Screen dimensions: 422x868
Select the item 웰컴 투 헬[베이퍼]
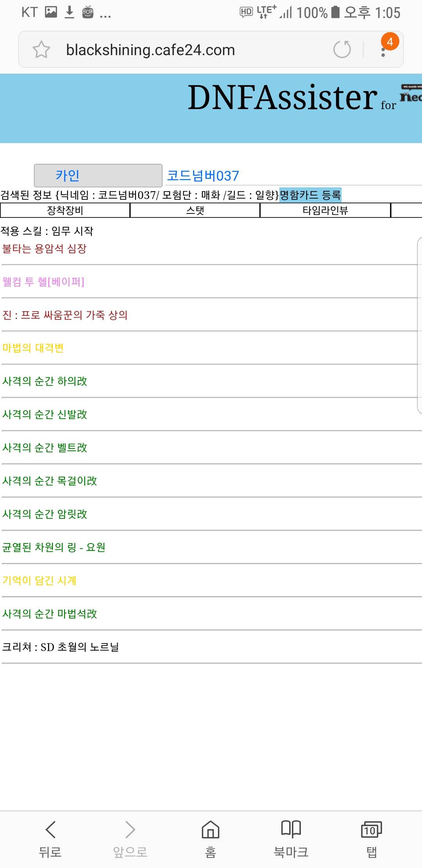[x=43, y=282]
